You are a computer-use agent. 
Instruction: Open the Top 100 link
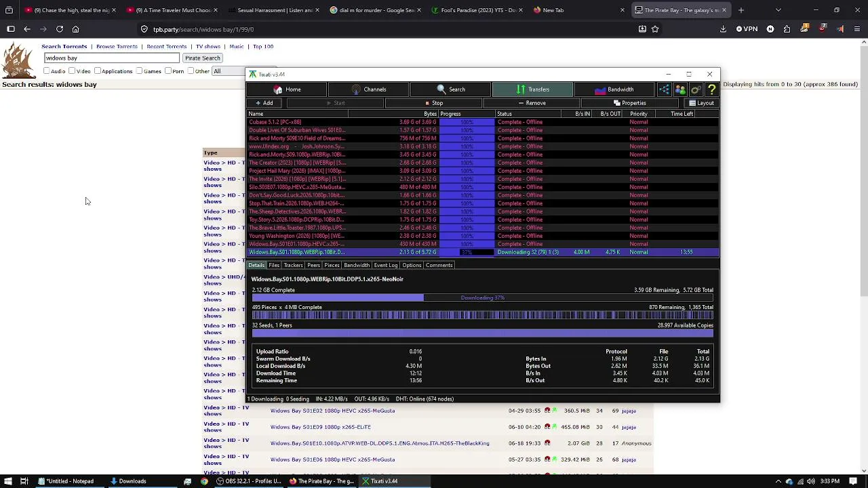(263, 47)
